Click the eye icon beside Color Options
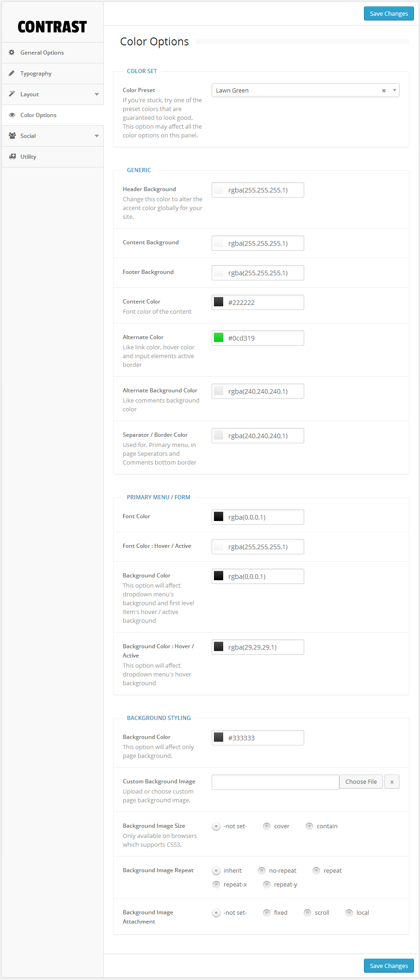Screen dimensions: 420x980 12,115
